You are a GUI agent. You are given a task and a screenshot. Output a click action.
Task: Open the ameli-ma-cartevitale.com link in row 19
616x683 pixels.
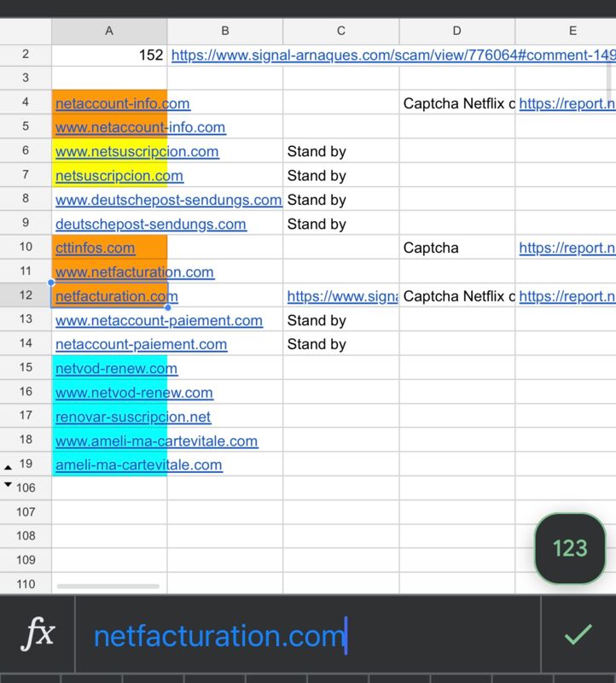point(138,464)
